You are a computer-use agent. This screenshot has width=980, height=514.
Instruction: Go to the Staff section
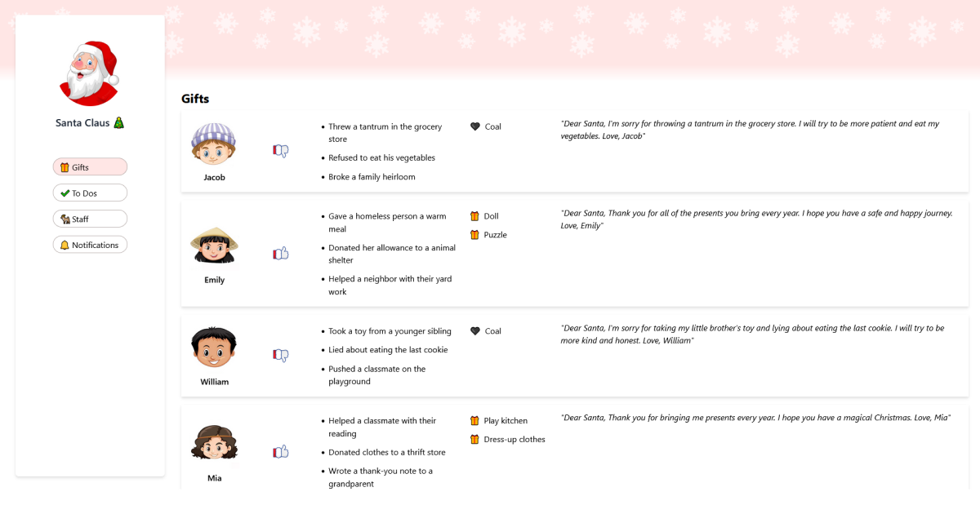90,219
